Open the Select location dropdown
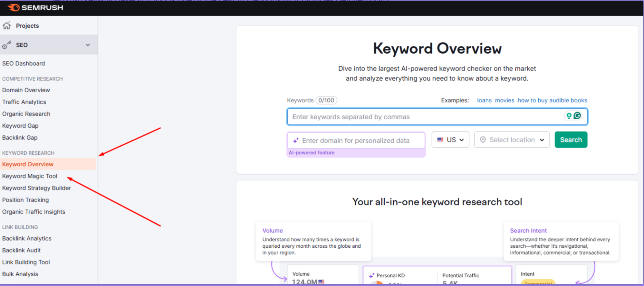Screen dimensions: 644x286 click(x=512, y=140)
